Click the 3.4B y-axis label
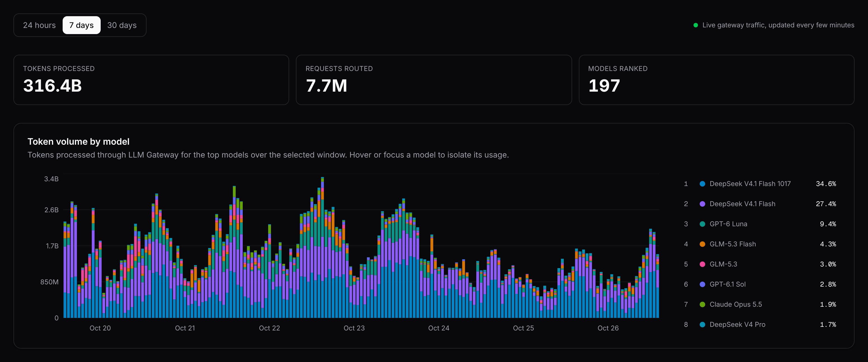Screen dimensions: 868x362 pyautogui.click(x=51, y=179)
